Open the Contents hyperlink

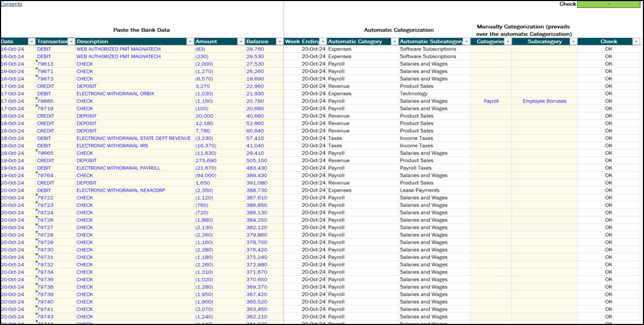tap(12, 4)
